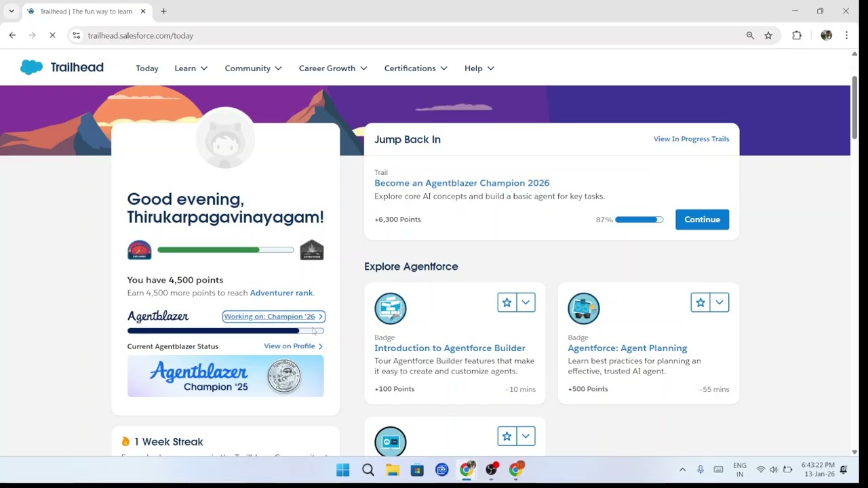Expand the Help menu
Screen dimensions: 868x488
point(479,68)
